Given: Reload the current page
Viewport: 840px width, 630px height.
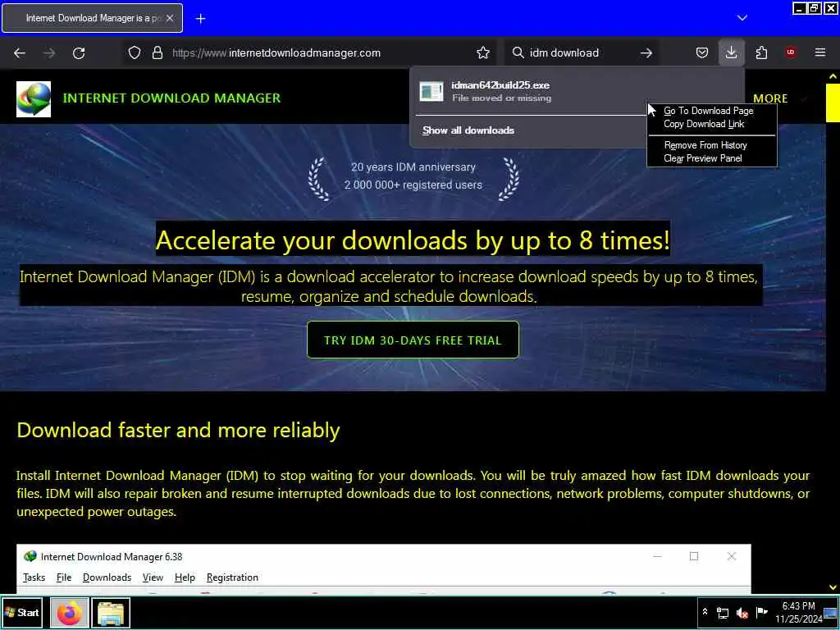Looking at the screenshot, I should pos(79,52).
